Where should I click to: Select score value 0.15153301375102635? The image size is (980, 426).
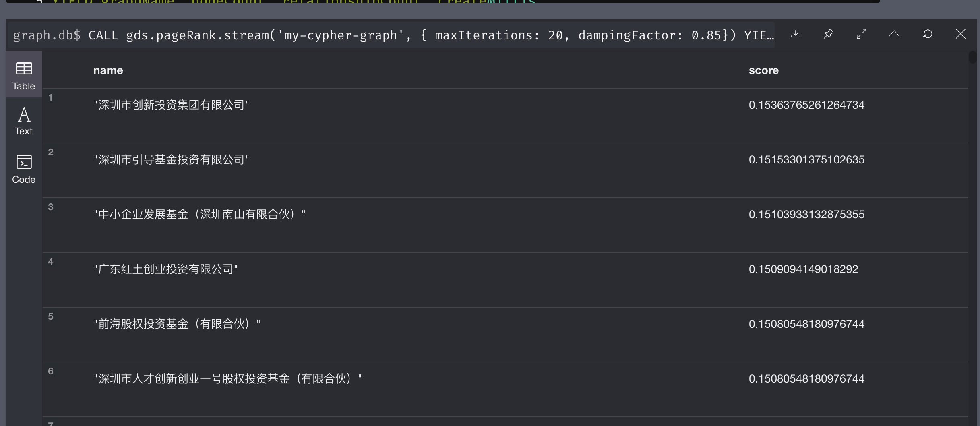(x=806, y=160)
